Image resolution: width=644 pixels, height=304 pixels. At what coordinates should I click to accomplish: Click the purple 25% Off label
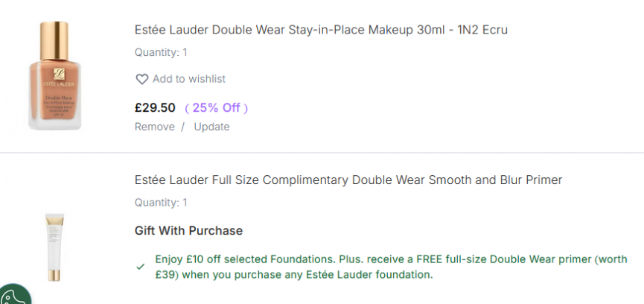pos(216,107)
